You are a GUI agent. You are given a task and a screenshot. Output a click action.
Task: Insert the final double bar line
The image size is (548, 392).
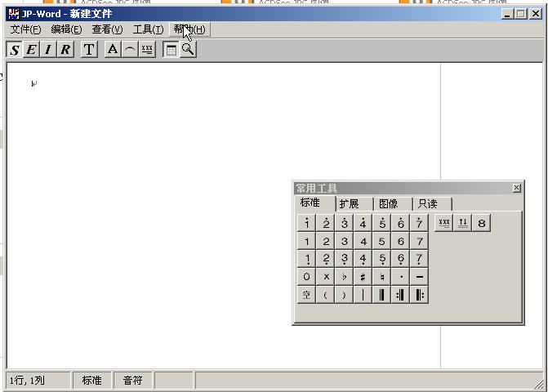click(382, 295)
